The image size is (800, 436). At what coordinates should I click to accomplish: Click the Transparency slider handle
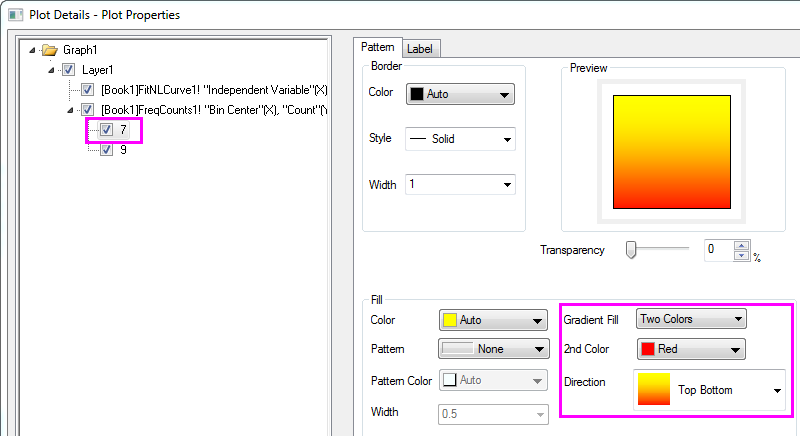631,250
